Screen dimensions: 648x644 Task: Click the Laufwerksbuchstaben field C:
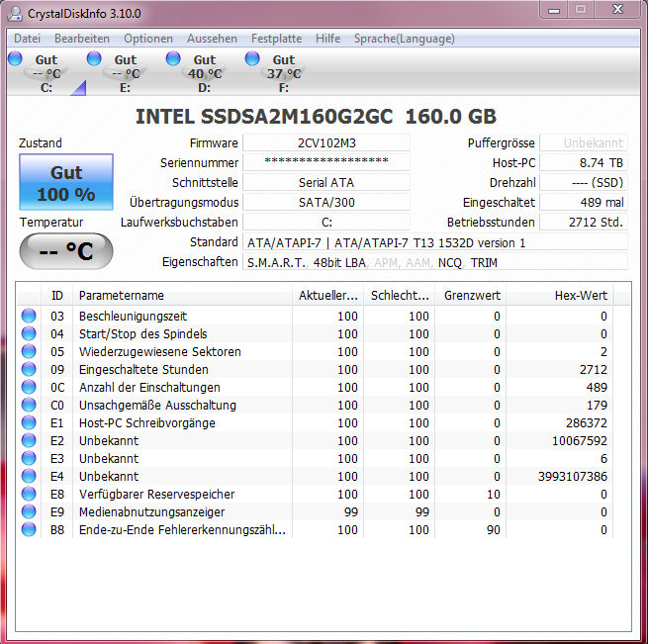(x=326, y=222)
